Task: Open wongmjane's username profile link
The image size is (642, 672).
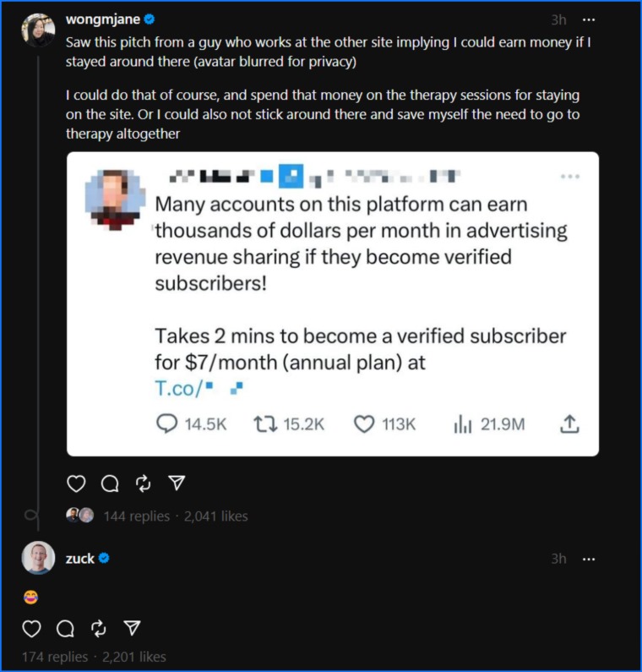Action: (x=103, y=19)
